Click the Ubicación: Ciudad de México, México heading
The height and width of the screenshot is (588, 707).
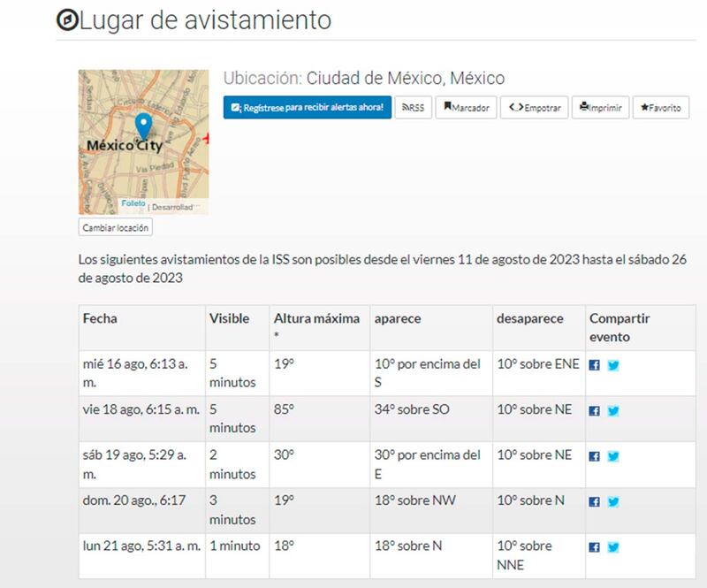coord(364,79)
